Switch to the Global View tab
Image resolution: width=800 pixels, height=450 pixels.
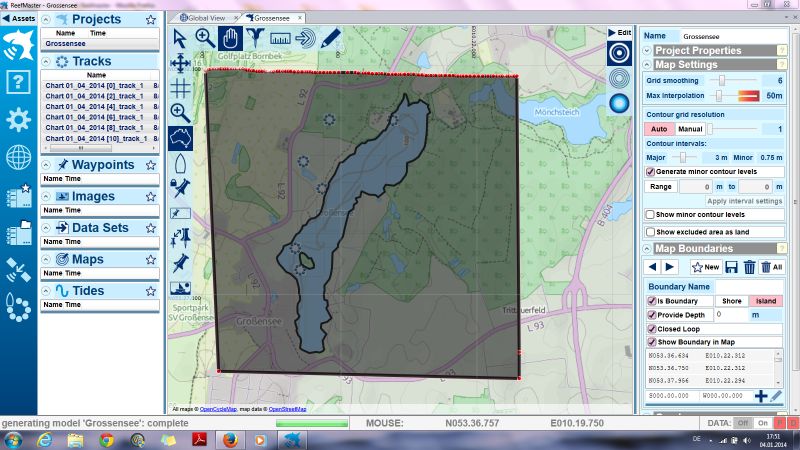[x=206, y=18]
